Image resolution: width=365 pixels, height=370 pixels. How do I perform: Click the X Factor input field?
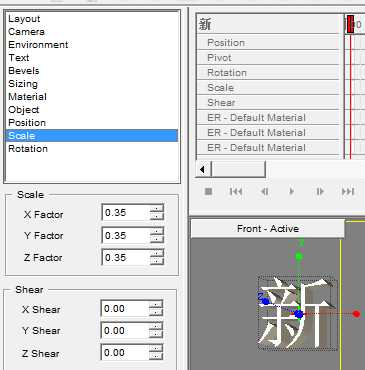(x=125, y=212)
